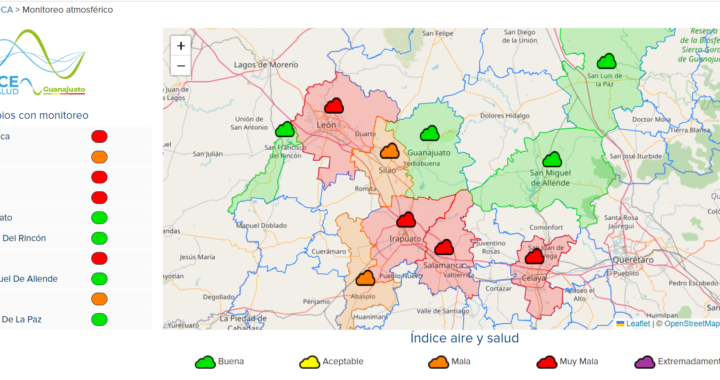Click the red cloud marker over Irapuato
This screenshot has width=720, height=380.
[406, 220]
